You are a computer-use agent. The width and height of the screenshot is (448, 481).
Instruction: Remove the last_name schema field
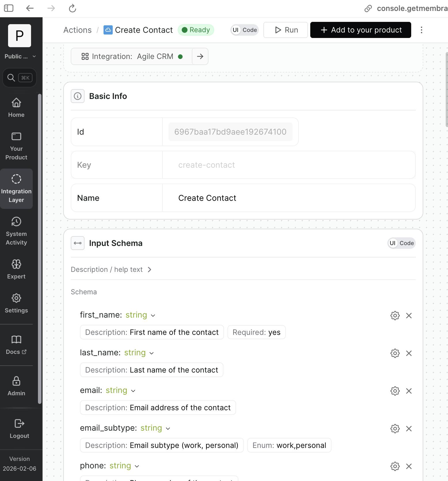(x=409, y=353)
